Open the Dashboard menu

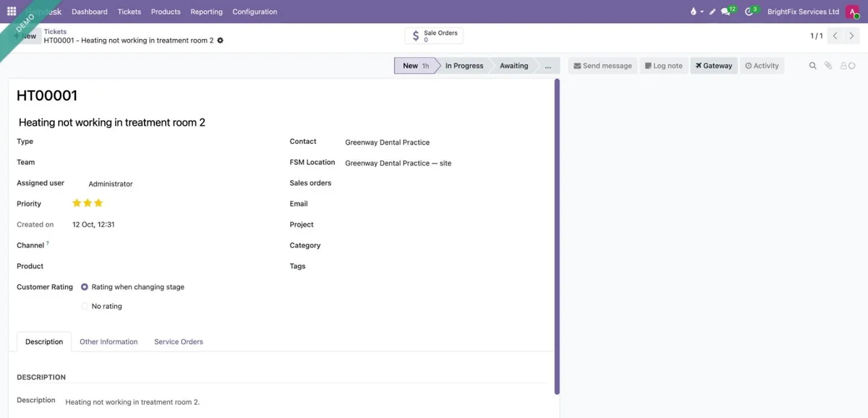(90, 12)
